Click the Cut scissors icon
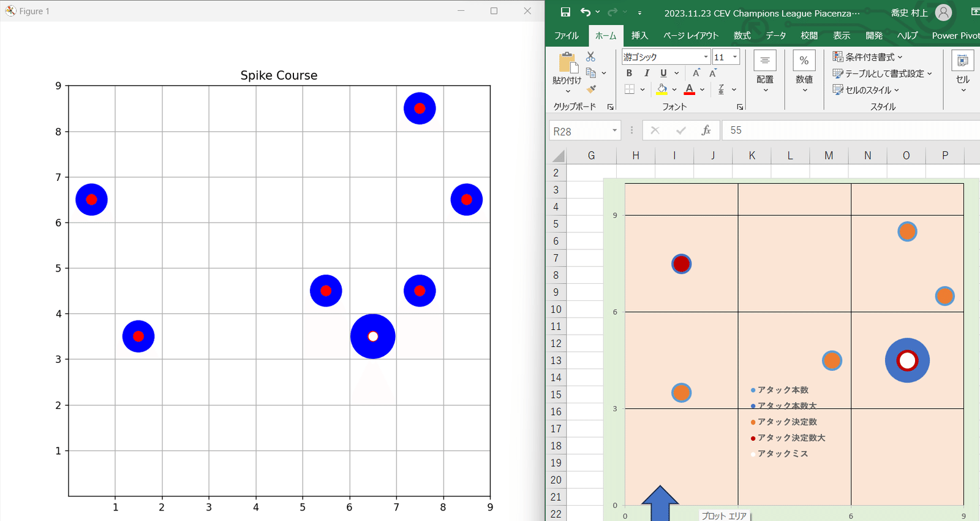The width and height of the screenshot is (980, 521). click(590, 56)
